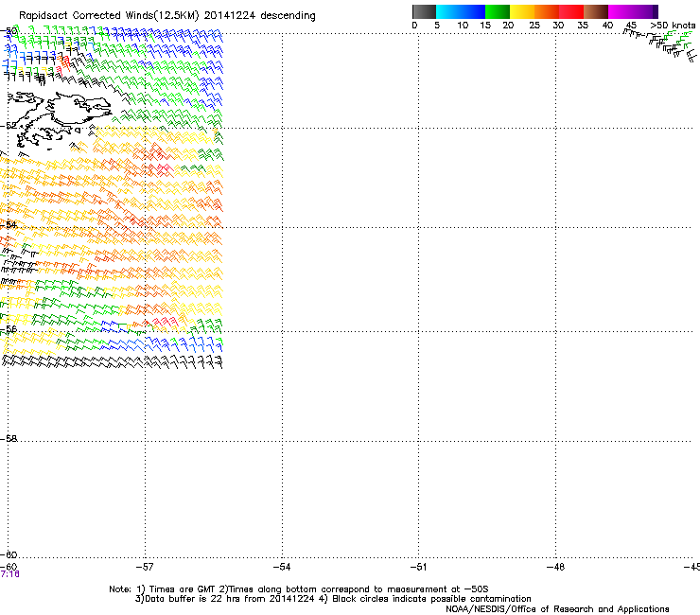Image resolution: width=700 pixels, height=615 pixels.
Task: Click the green 15-20 knots legend swatch
Action: [498, 11]
